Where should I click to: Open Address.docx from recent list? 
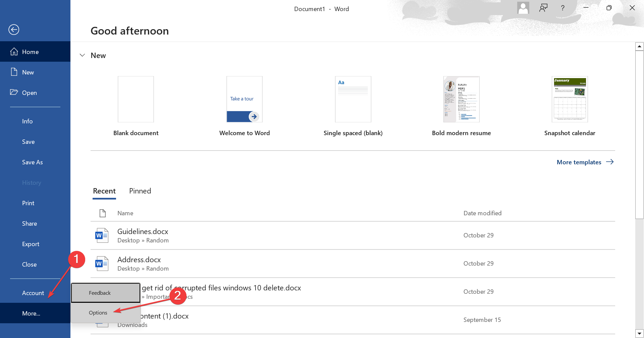pyautogui.click(x=353, y=264)
